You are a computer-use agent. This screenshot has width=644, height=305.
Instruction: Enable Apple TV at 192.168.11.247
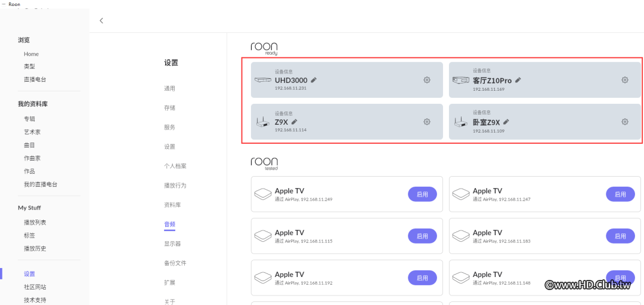point(620,194)
